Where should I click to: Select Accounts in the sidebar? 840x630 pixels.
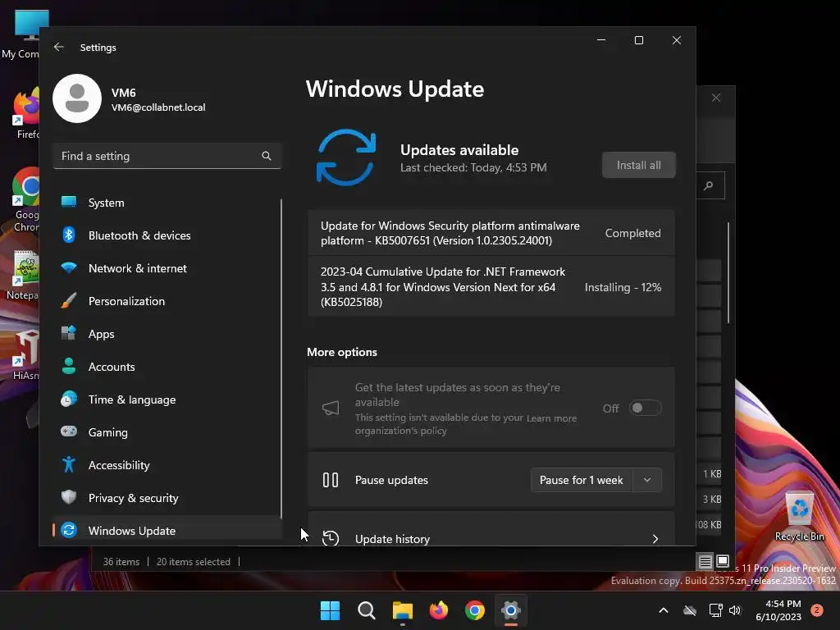click(x=167, y=367)
